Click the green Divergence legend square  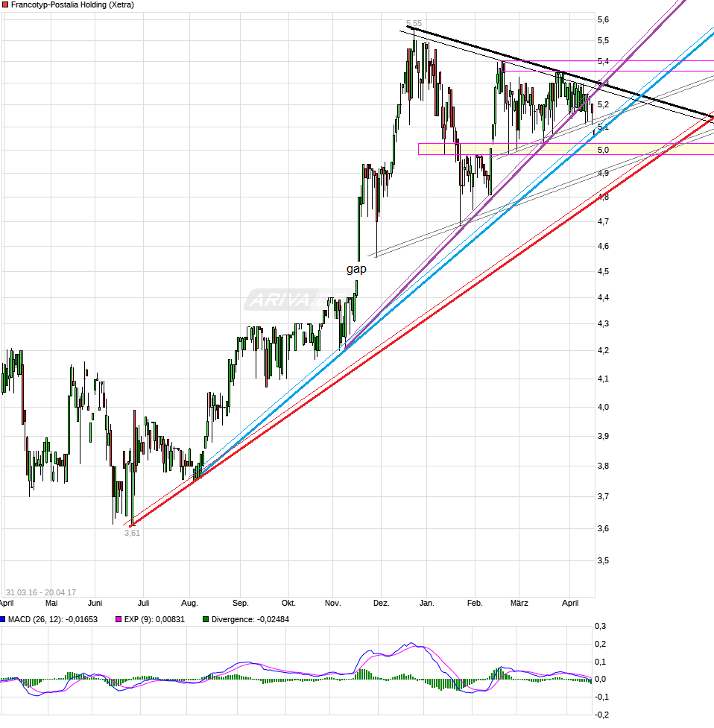pos(206,619)
